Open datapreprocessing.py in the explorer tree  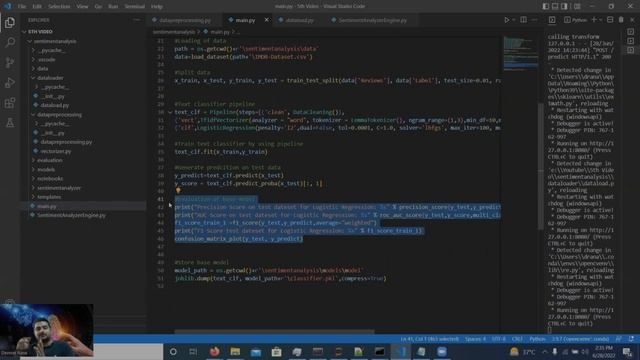[x=83, y=142]
